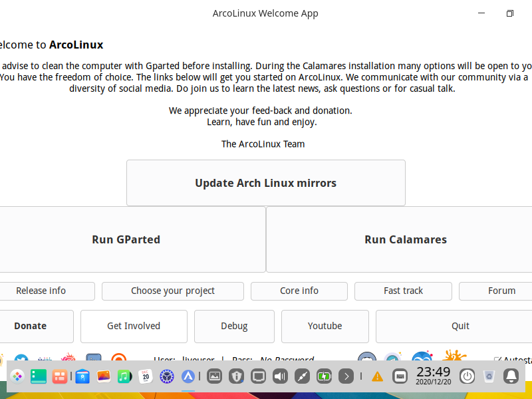This screenshot has width=532, height=399.
Task: Expand the tray arrow in the dock
Action: click(x=346, y=376)
